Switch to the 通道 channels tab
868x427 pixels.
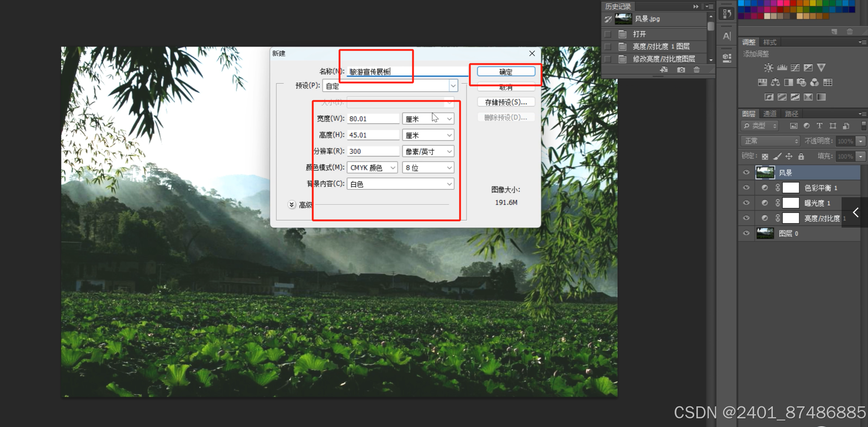coord(770,114)
